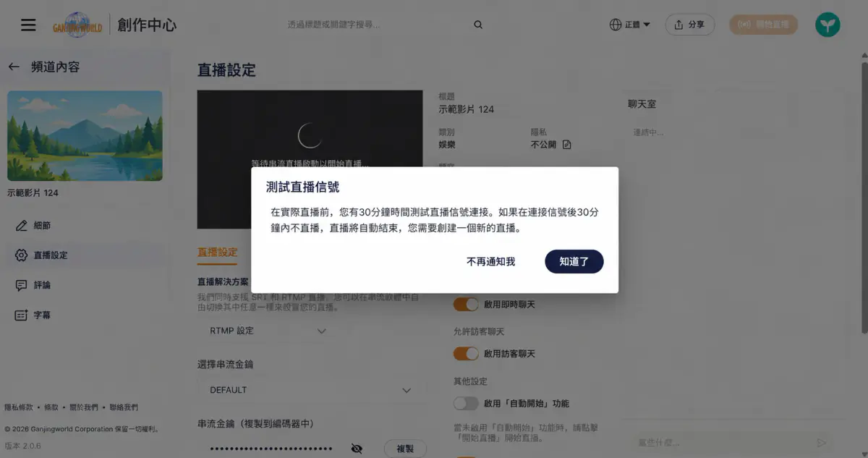Click the privacy edit icon beside 不公開

click(567, 145)
